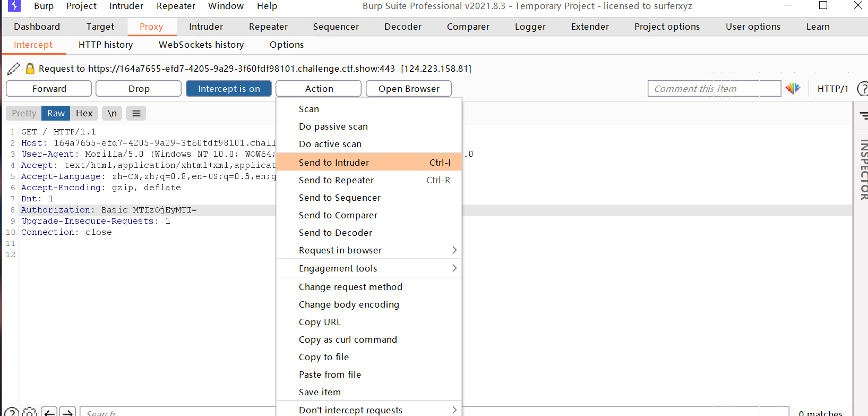Open search settings gear icon
868x416 pixels.
click(30, 412)
